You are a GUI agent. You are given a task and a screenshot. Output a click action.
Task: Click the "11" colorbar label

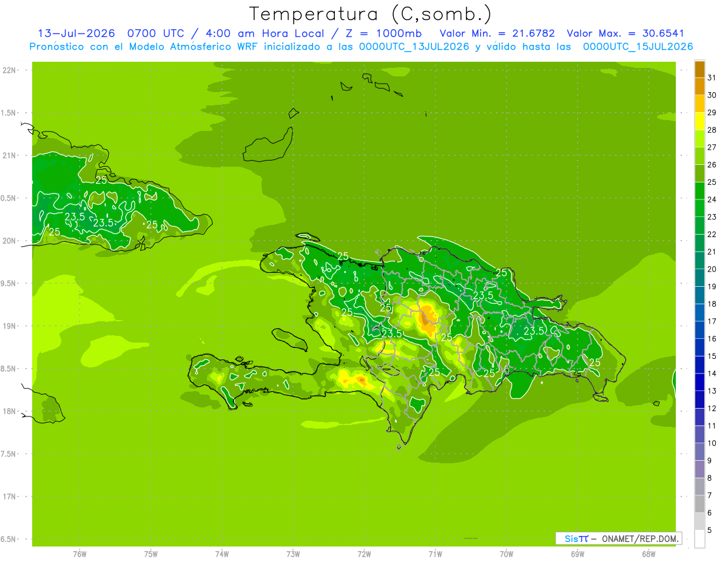tap(712, 426)
